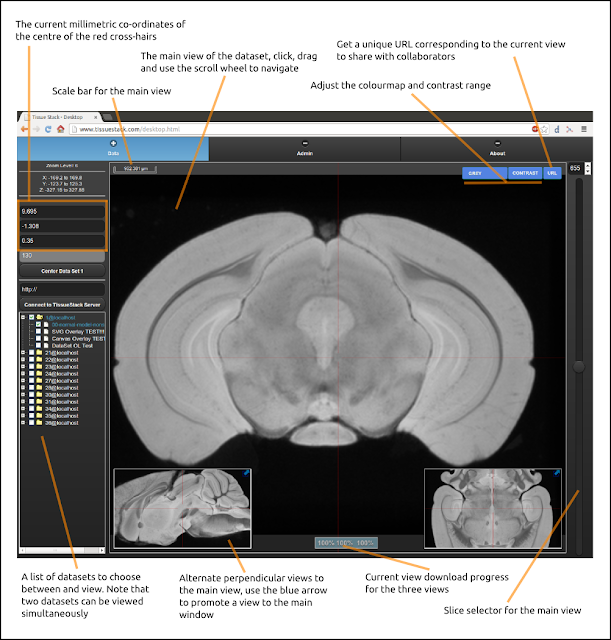Screen dimensions: 611x640
Task: Click the red ad-blocker extension icon
Action: (535, 129)
